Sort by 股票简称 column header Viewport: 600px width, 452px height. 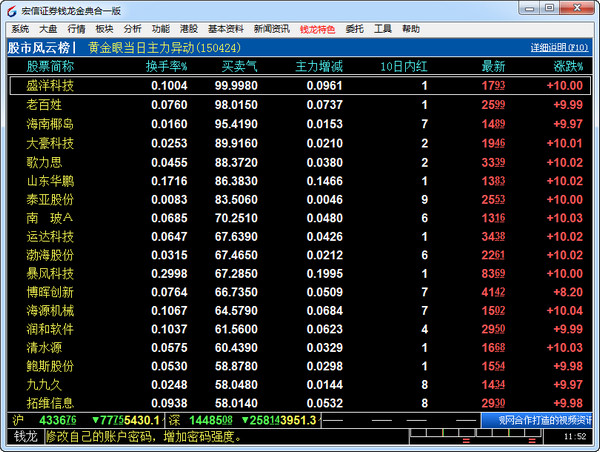(x=50, y=67)
